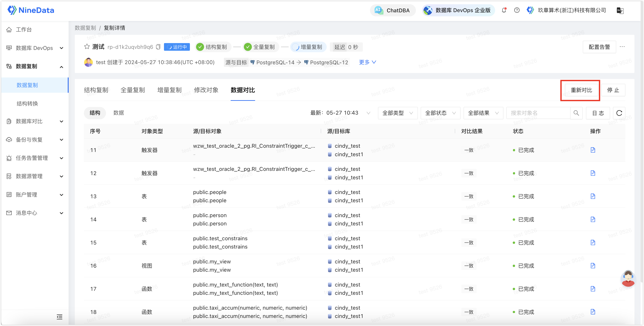Expand 任务告警管理 sidebar menu
The height and width of the screenshot is (326, 644).
34,158
